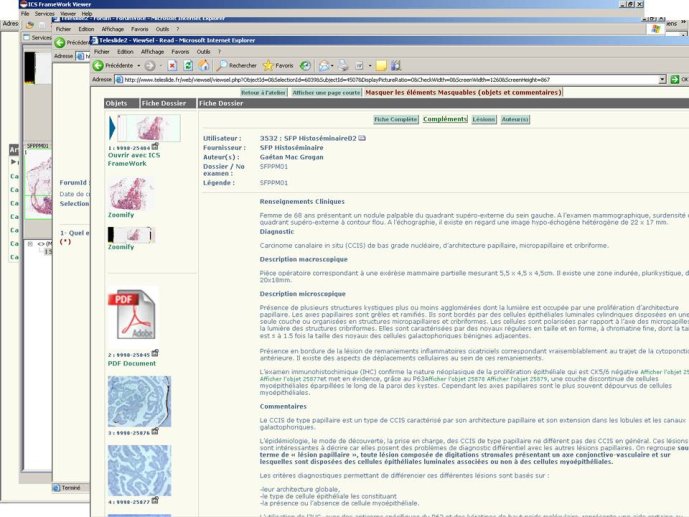Stop page loading with the red X icon

coord(172,66)
